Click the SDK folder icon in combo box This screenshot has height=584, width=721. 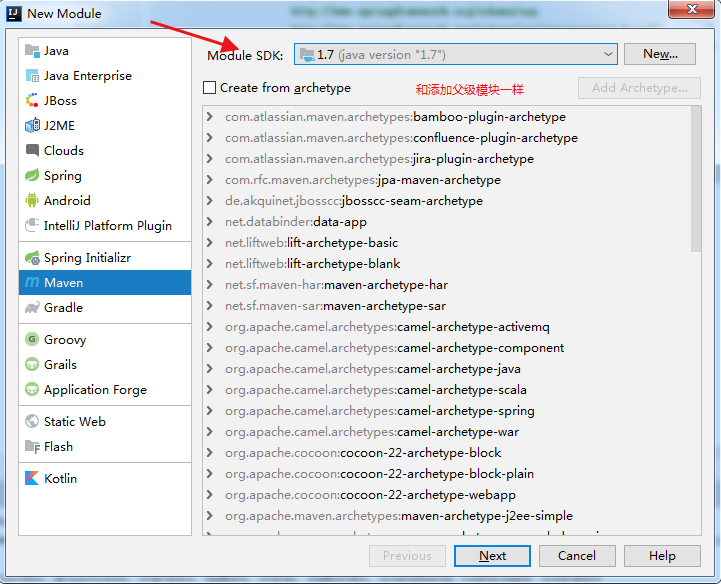pos(307,55)
